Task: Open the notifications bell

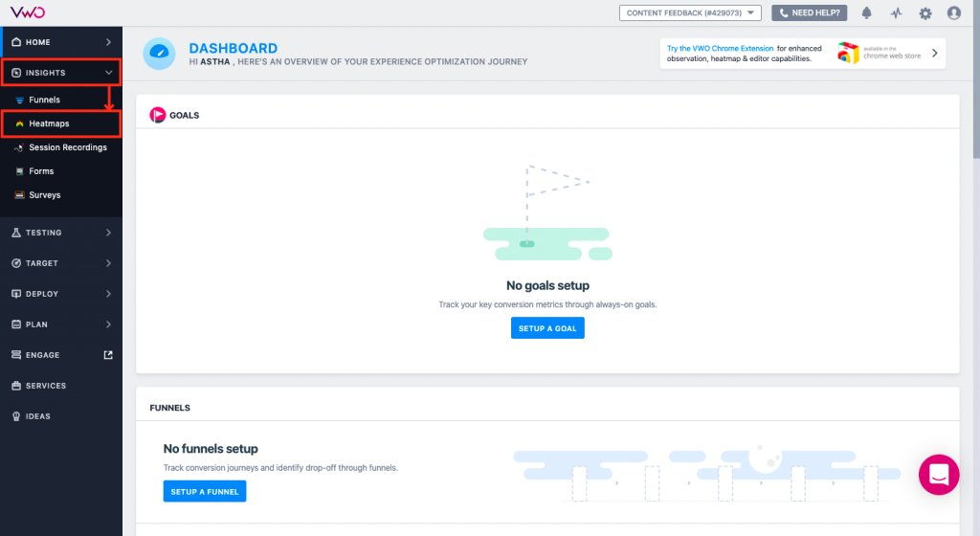Action: (866, 13)
